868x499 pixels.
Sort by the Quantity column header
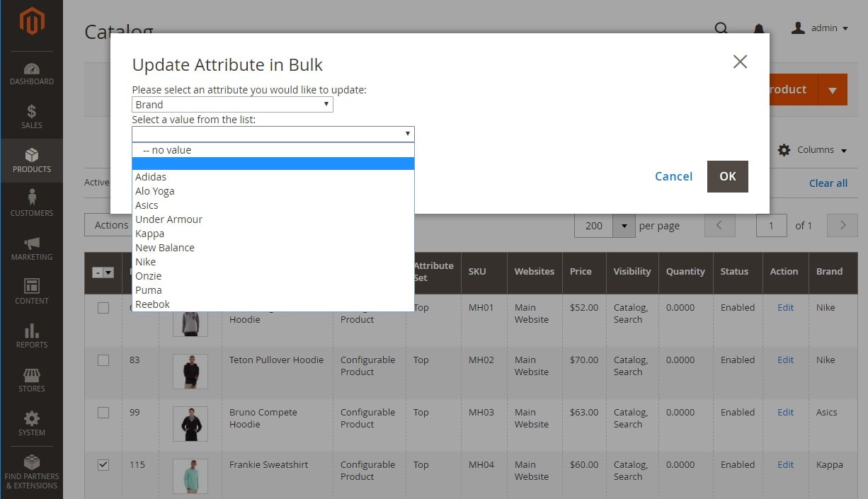(685, 273)
